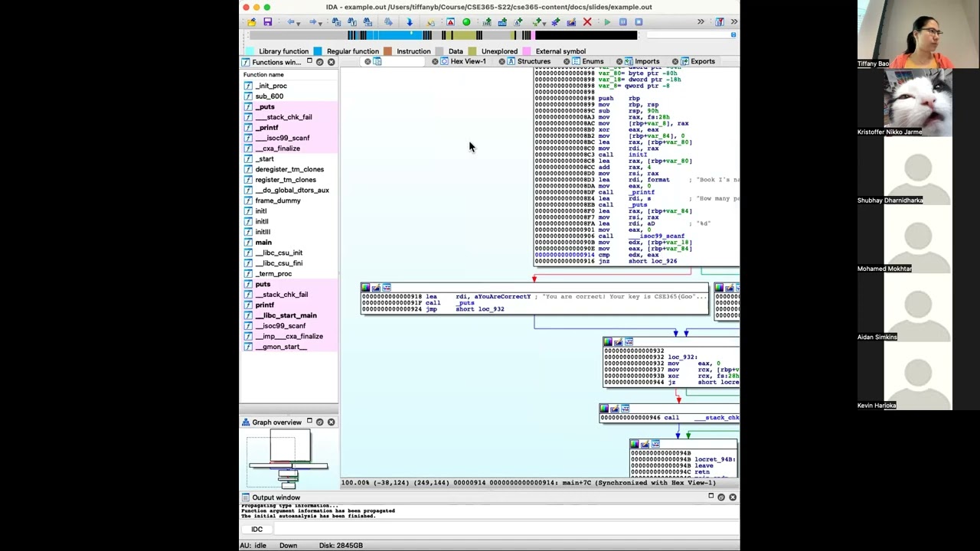This screenshot has height=551, width=980.
Task: Click the blue down arrow toolbar icon
Action: (x=409, y=22)
